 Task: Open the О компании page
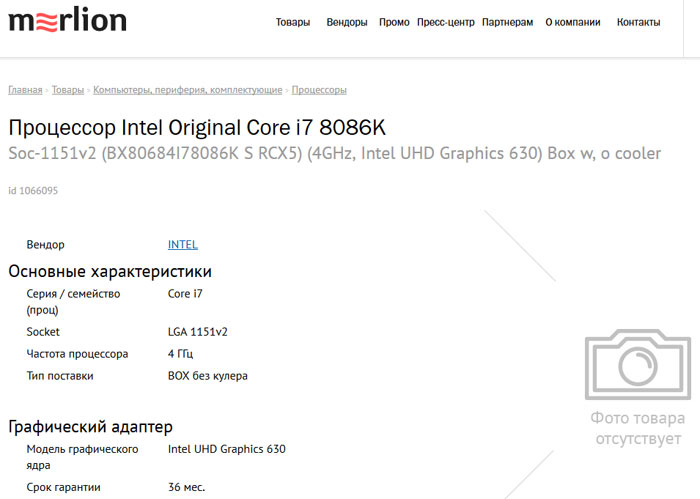(x=573, y=22)
